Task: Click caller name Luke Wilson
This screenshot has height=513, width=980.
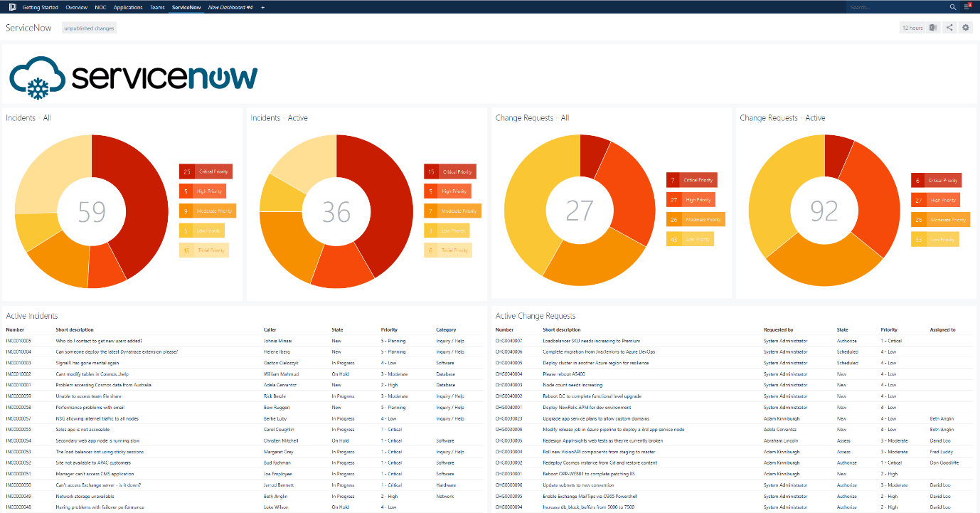Action: click(276, 507)
